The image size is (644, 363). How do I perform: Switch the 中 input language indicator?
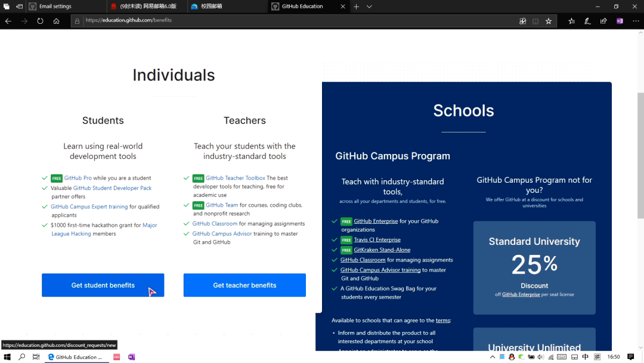(x=586, y=357)
